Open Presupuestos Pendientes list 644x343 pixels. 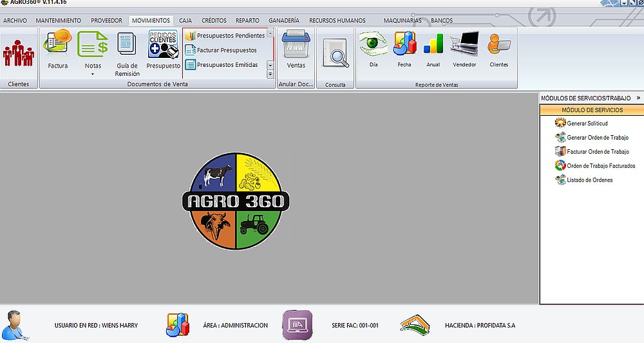225,35
